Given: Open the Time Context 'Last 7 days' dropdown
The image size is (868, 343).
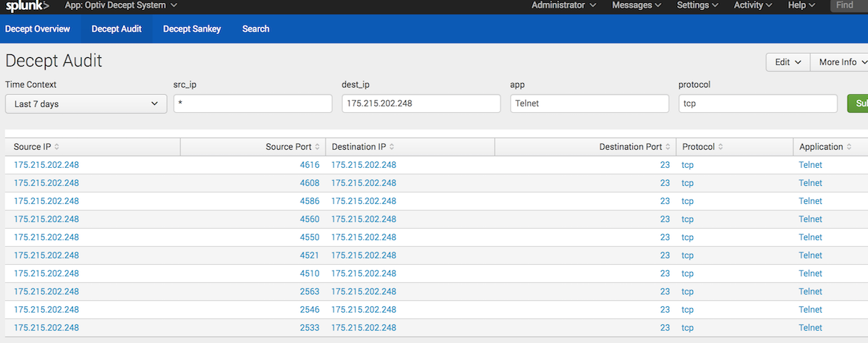Looking at the screenshot, I should click(86, 103).
